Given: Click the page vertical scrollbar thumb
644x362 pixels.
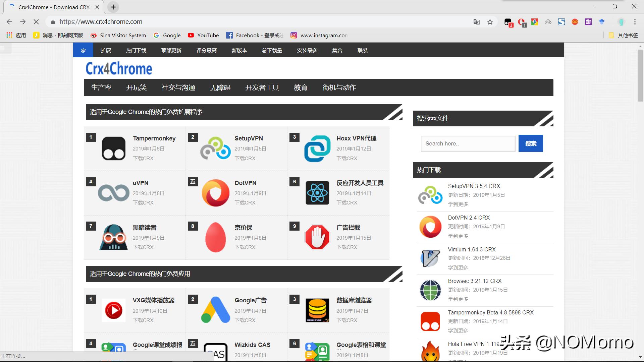Looking at the screenshot, I should pos(640,75).
